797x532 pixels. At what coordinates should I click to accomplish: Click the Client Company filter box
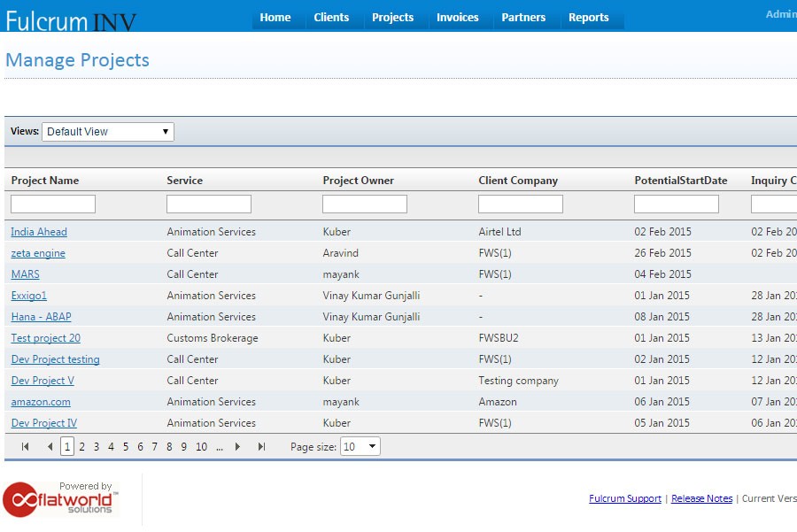[520, 203]
